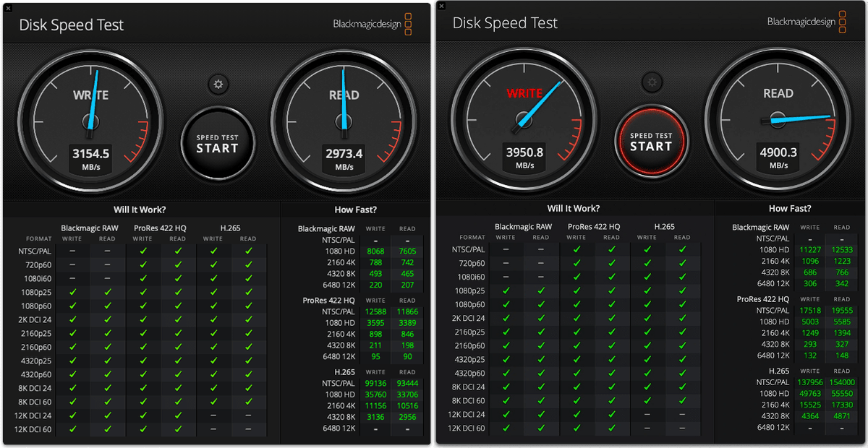Select the 8068 Blackmagic RAW 1080 HD write value

376,251
